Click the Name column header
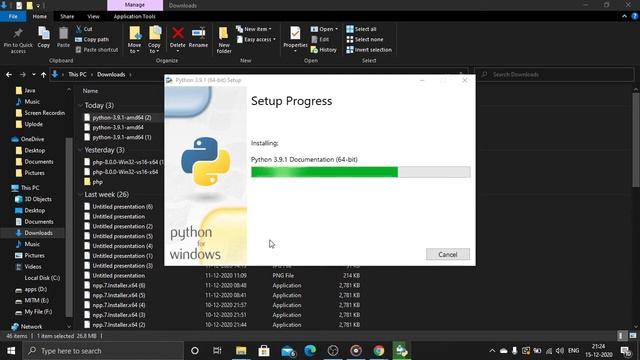Screen dimensions: 640x360 tap(90, 91)
